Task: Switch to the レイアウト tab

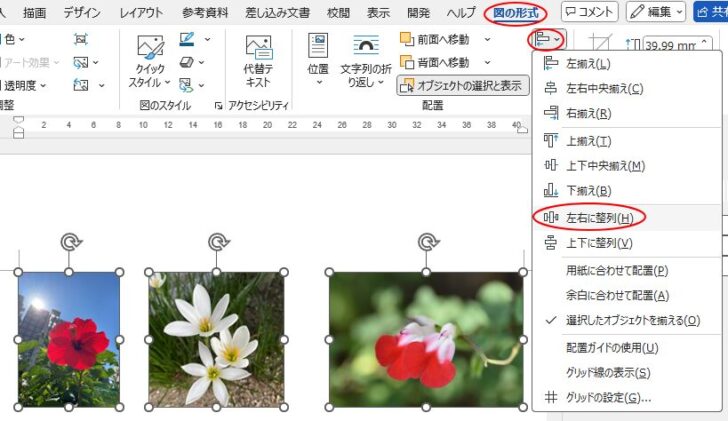Action: [141, 13]
